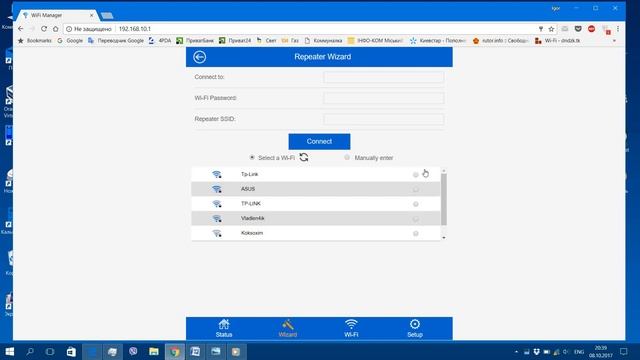Viewport: 640px width, 360px height.
Task: Click the 'Koksoxim' network name
Action: [252, 233]
